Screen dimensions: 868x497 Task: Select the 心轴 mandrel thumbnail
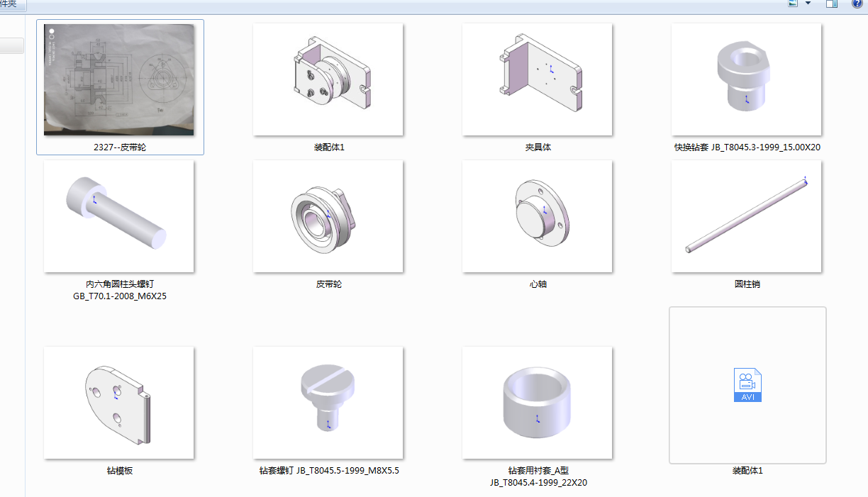538,216
